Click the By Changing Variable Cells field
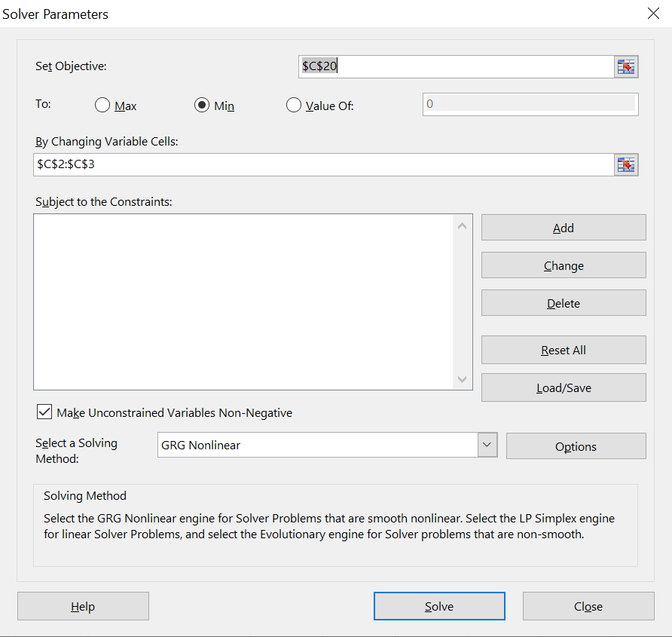Viewport: 672px width, 637px height. click(324, 165)
